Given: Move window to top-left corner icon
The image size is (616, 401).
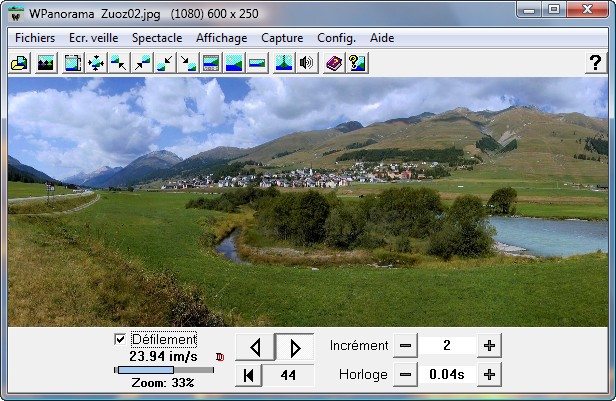Looking at the screenshot, I should [119, 63].
